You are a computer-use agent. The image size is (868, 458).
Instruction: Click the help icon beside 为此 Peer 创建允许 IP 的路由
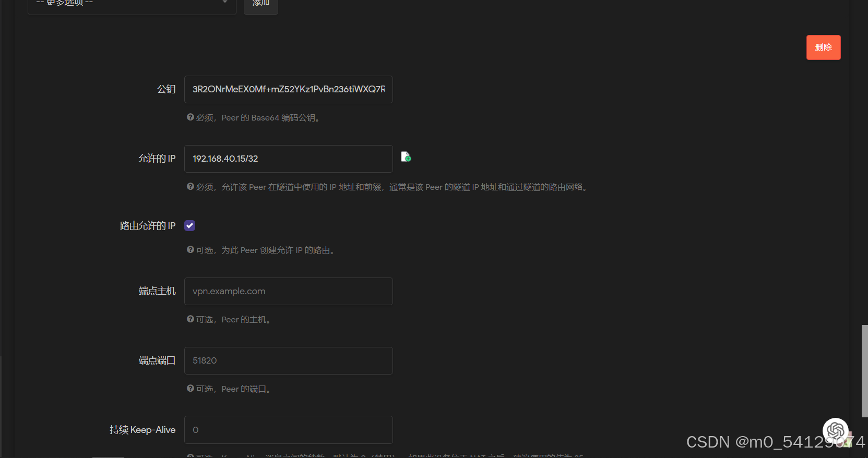(191, 250)
